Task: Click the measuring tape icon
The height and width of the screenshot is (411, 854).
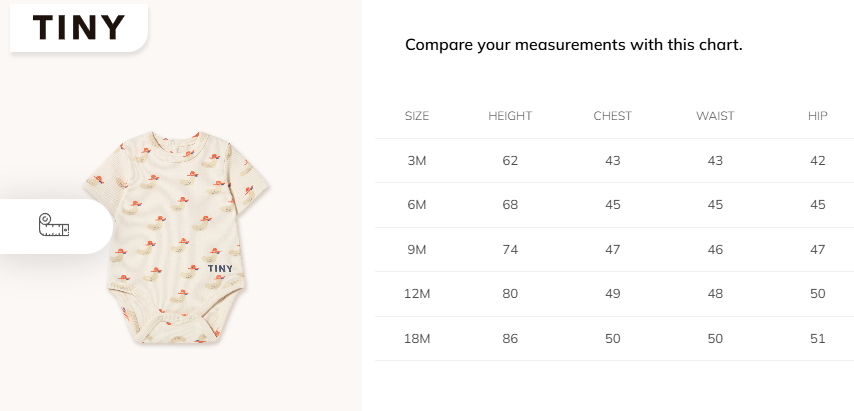Action: coord(54,226)
